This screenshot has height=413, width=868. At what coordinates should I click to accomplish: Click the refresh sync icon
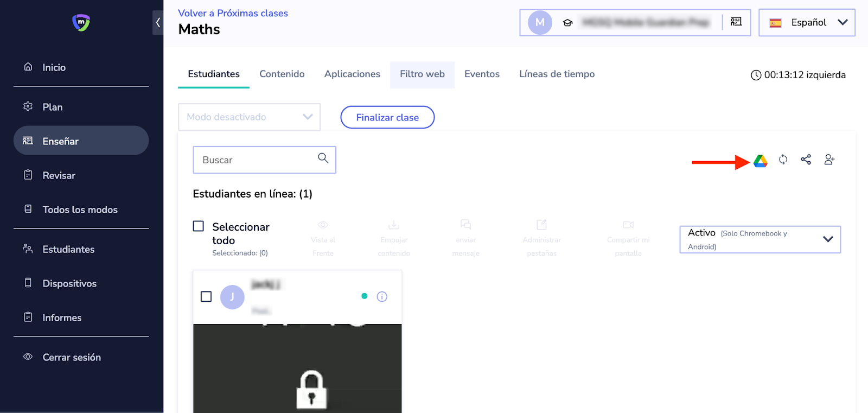[783, 160]
